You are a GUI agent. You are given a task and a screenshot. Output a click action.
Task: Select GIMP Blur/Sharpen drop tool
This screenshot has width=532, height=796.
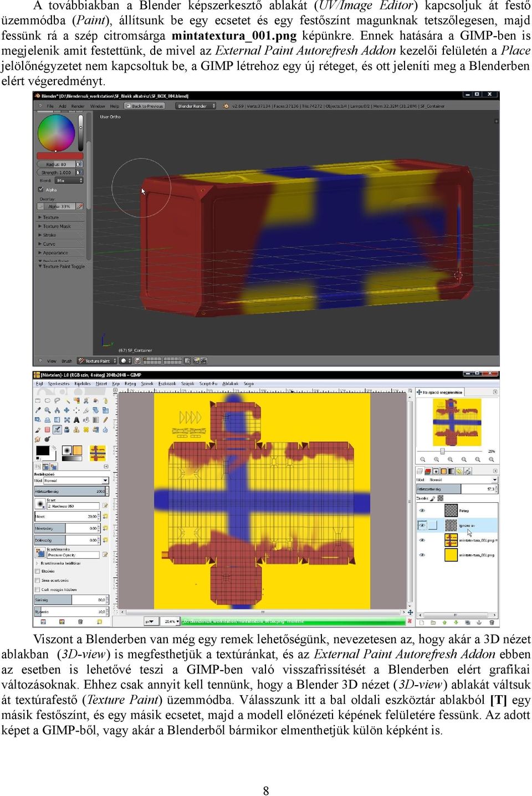(x=105, y=430)
